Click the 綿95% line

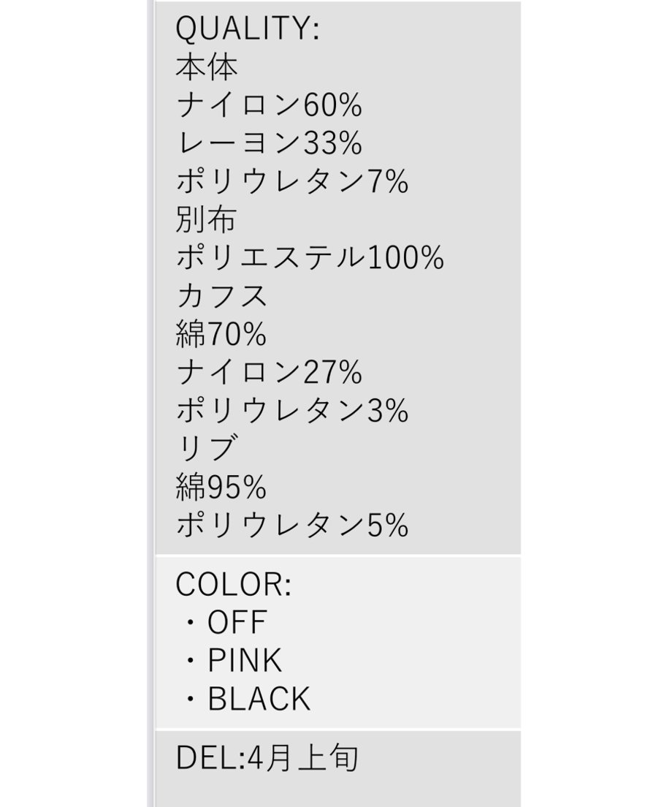221,487
